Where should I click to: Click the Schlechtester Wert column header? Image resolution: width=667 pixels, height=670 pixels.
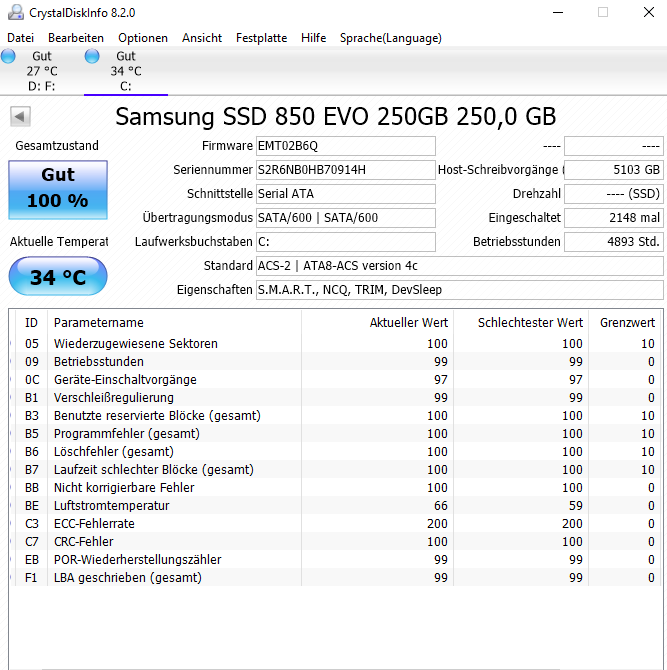[x=521, y=323]
